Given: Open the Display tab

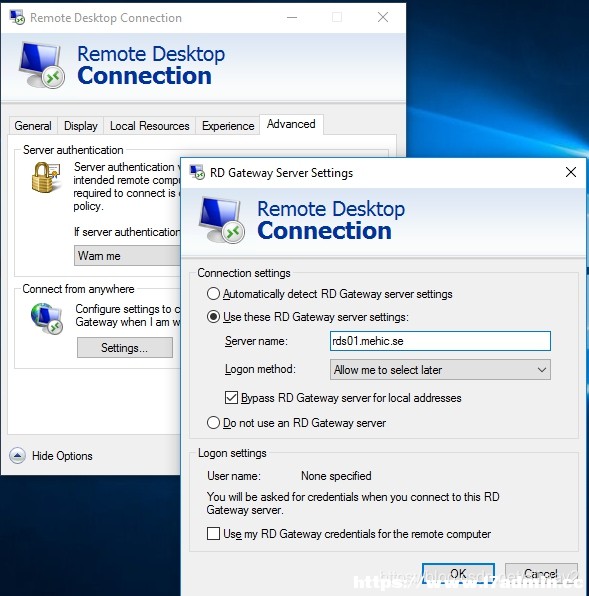Looking at the screenshot, I should point(81,126).
